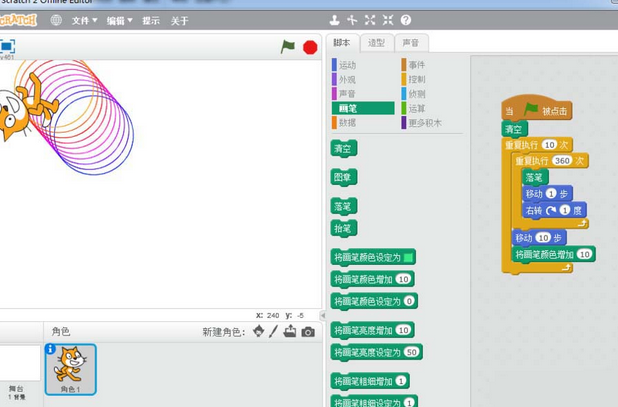Upload a sprite from file
This screenshot has width=618, height=407.
pos(290,332)
